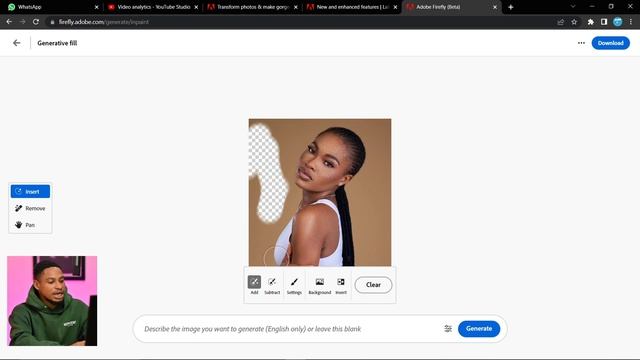Viewport: 640px width, 360px height.
Task: Close the Adobe Firefly tab
Action: (x=495, y=7)
